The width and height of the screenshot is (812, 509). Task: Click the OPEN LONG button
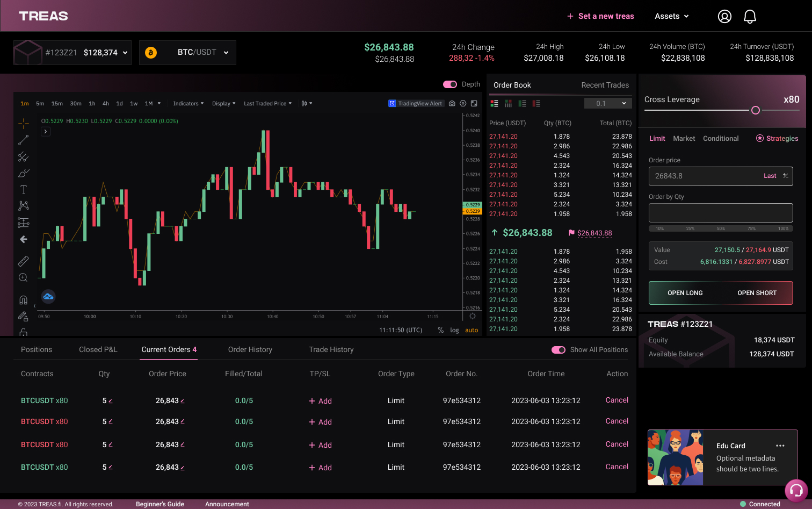(x=685, y=293)
